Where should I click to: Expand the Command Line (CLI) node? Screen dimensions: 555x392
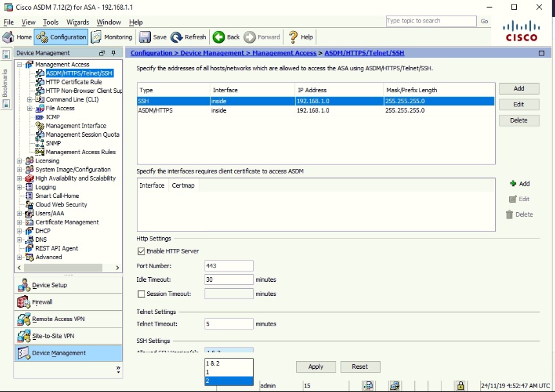click(30, 100)
